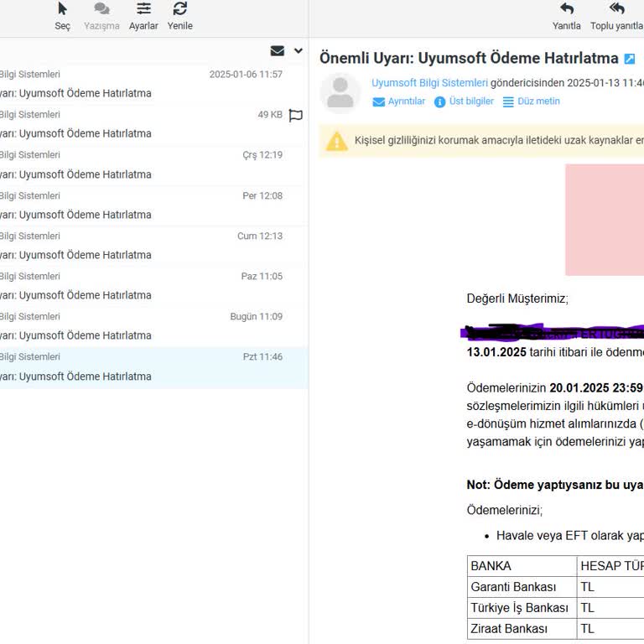Open message received Çrş 12:19
The image size is (644, 644).
pos(153,164)
